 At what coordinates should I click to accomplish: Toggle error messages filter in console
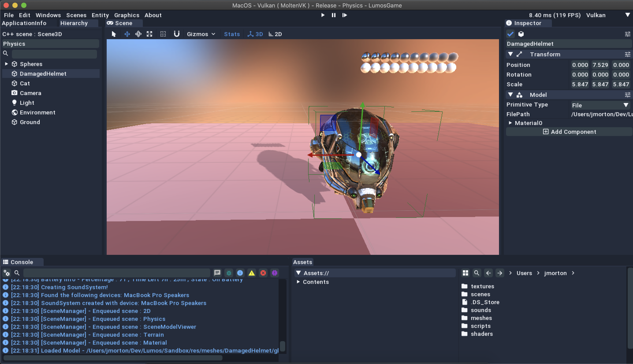(x=263, y=273)
